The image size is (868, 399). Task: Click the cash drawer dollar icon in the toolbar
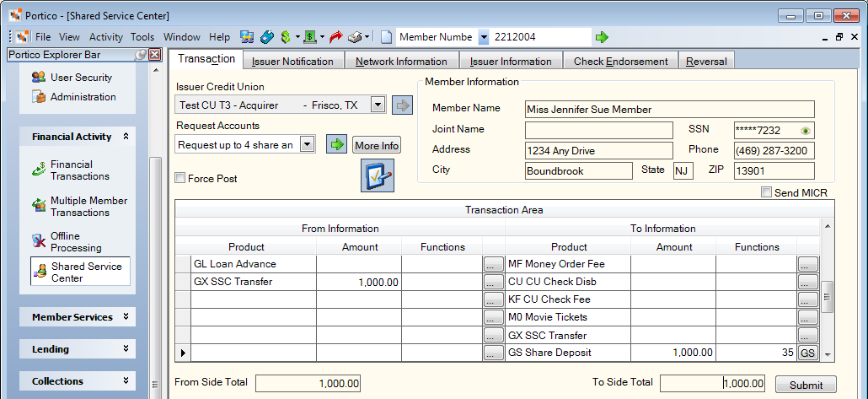click(311, 37)
